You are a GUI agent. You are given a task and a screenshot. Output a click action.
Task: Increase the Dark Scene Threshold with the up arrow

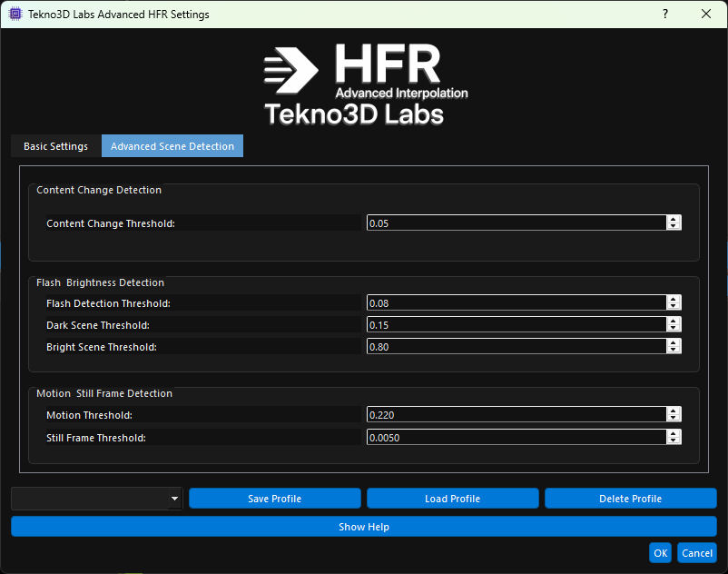(674, 321)
